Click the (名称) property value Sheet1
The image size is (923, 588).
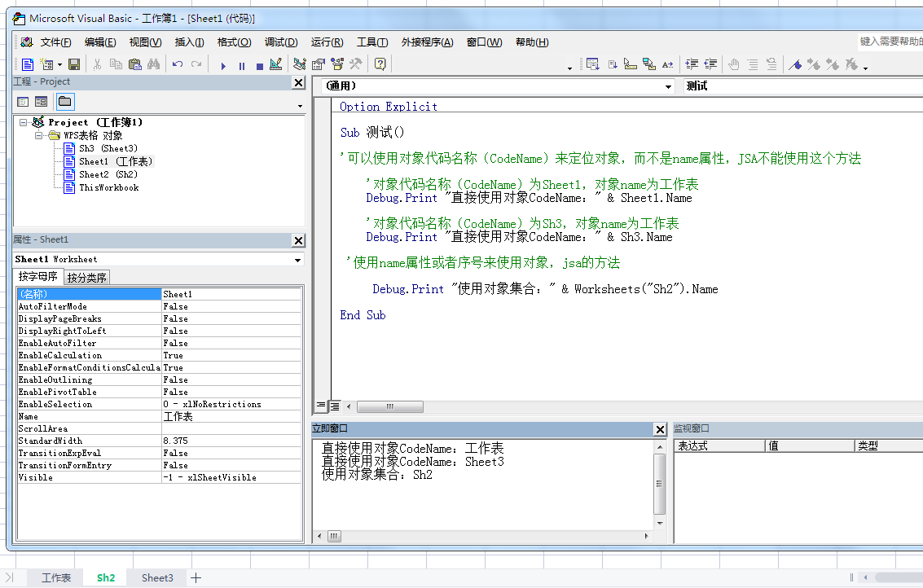(x=231, y=294)
